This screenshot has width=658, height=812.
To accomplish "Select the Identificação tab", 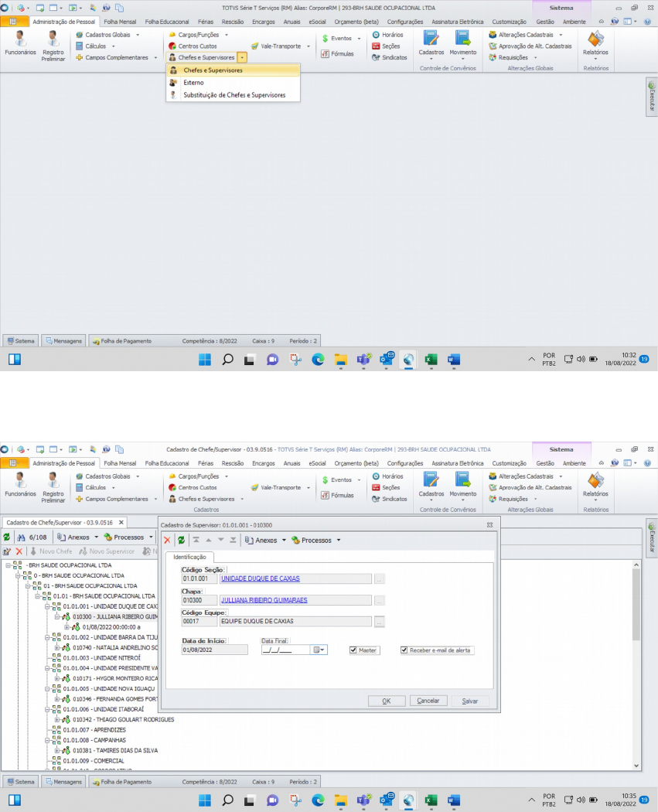I will pos(189,557).
